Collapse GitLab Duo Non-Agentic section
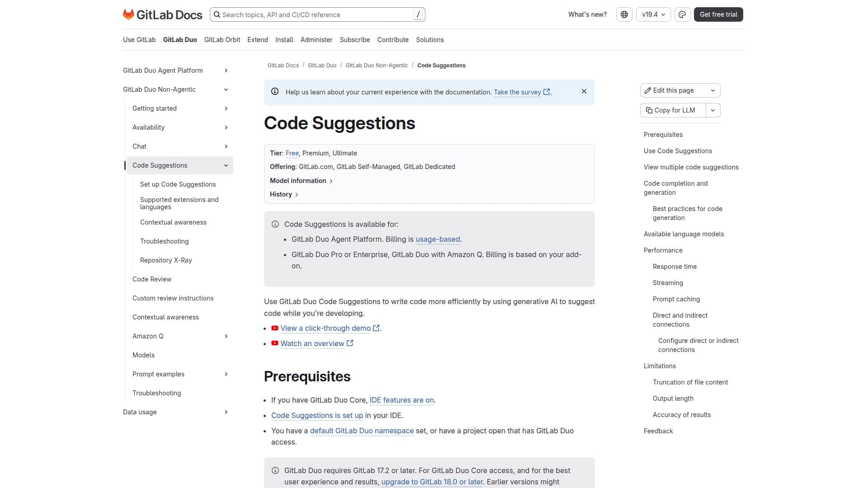 (226, 89)
